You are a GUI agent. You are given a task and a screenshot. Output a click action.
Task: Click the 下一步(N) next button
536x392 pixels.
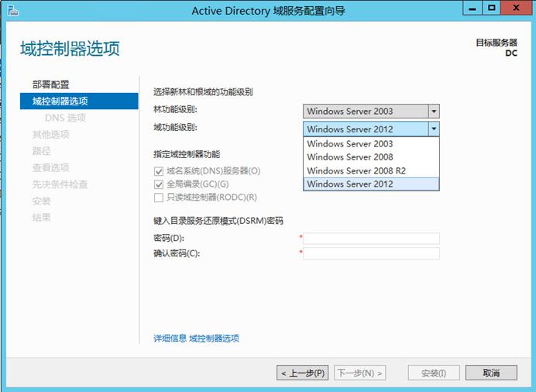tap(359, 373)
